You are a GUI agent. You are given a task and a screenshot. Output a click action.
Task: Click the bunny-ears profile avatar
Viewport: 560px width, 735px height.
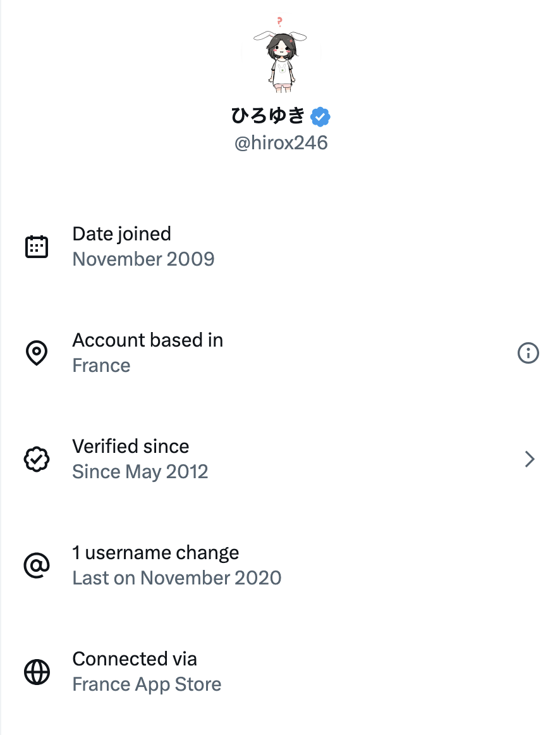coord(280,57)
